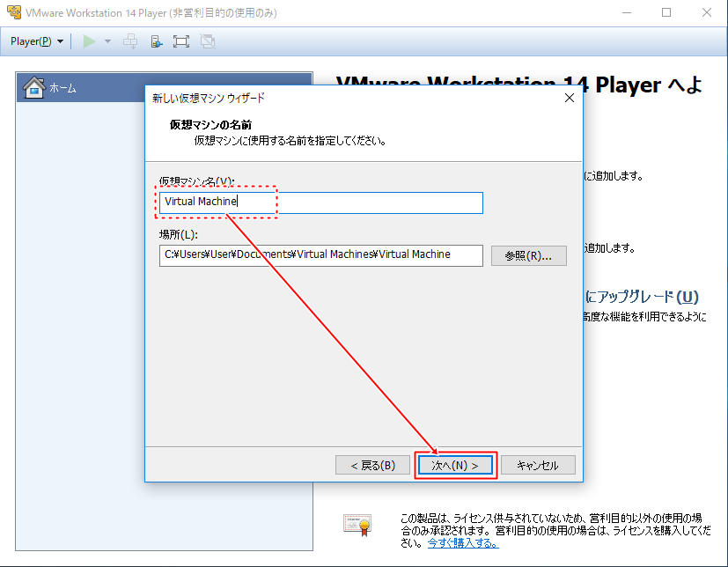Maximize the VMware Workstation Player window

666,12
